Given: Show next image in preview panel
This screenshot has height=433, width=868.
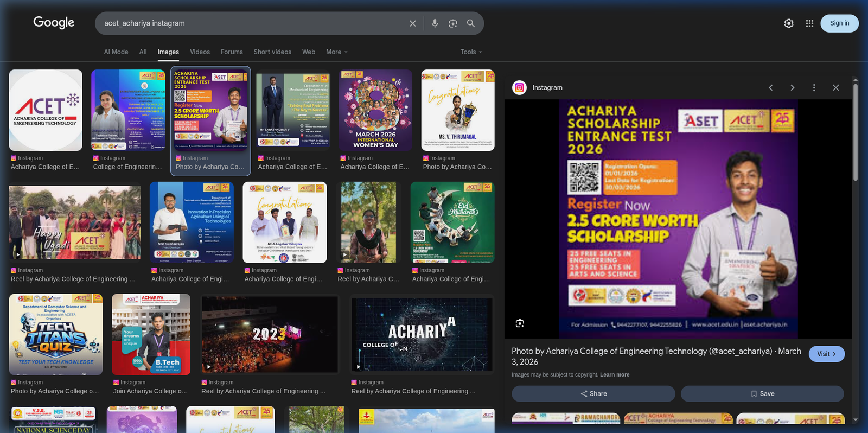Looking at the screenshot, I should click(x=792, y=87).
